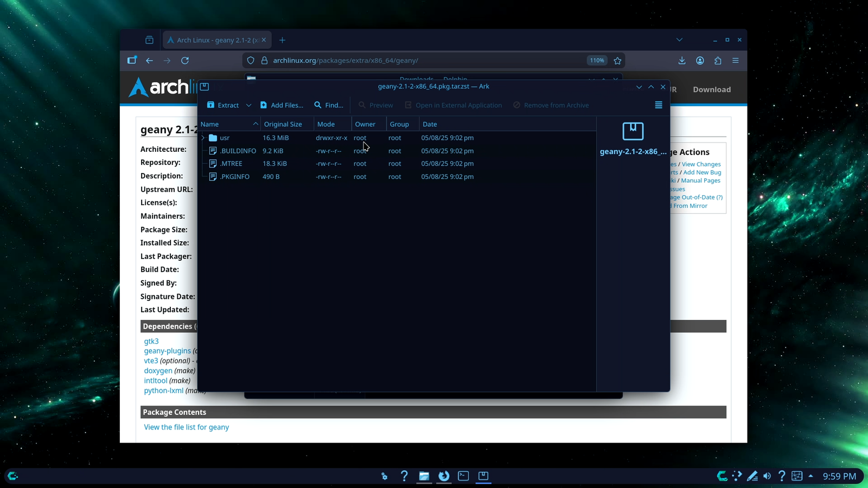The width and height of the screenshot is (868, 488).
Task: Open the Find tool in Ark
Action: pyautogui.click(x=329, y=105)
